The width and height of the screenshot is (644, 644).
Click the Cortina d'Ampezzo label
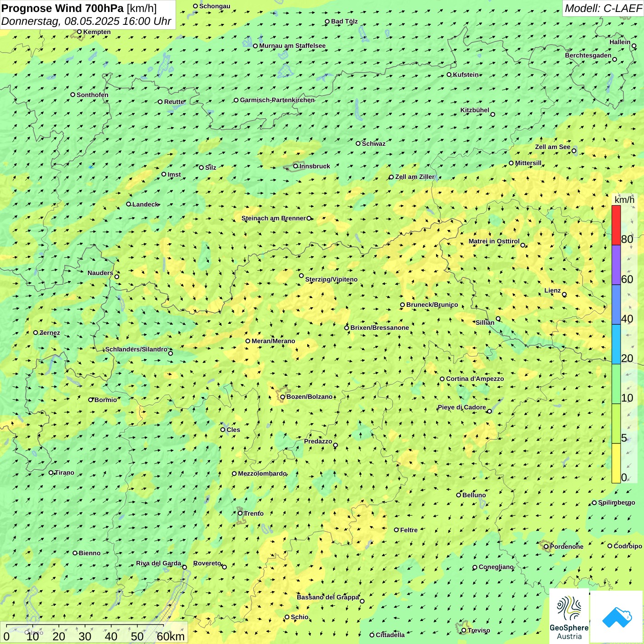click(x=475, y=379)
